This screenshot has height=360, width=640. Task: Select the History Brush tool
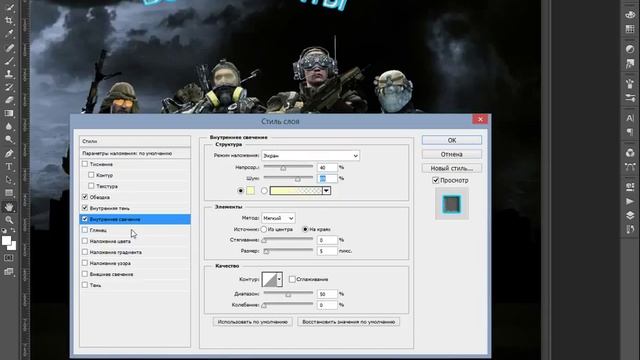click(x=9, y=87)
